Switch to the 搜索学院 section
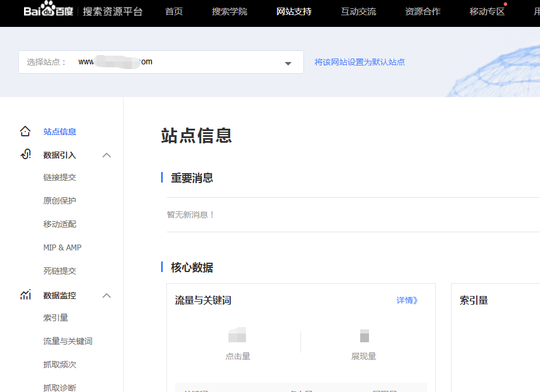 pyautogui.click(x=229, y=11)
